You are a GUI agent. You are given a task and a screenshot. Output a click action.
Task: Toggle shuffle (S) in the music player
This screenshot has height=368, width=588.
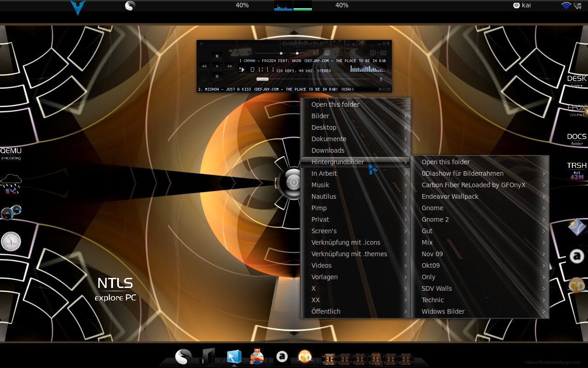[373, 53]
